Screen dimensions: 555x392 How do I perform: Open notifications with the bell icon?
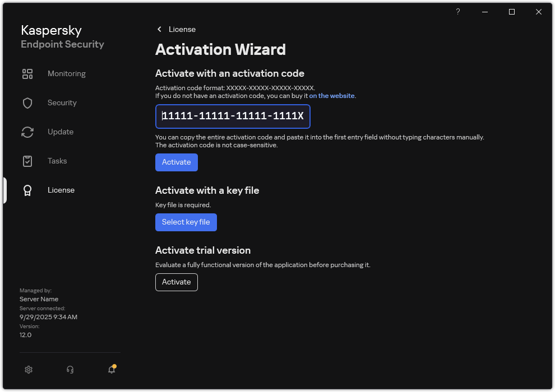tap(112, 370)
